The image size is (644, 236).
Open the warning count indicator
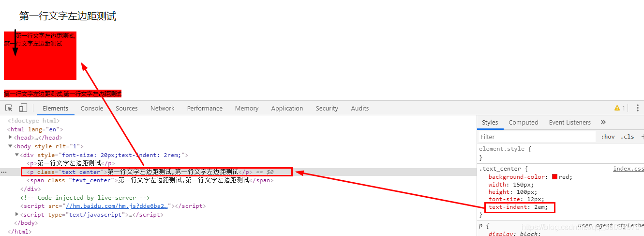[x=620, y=108]
